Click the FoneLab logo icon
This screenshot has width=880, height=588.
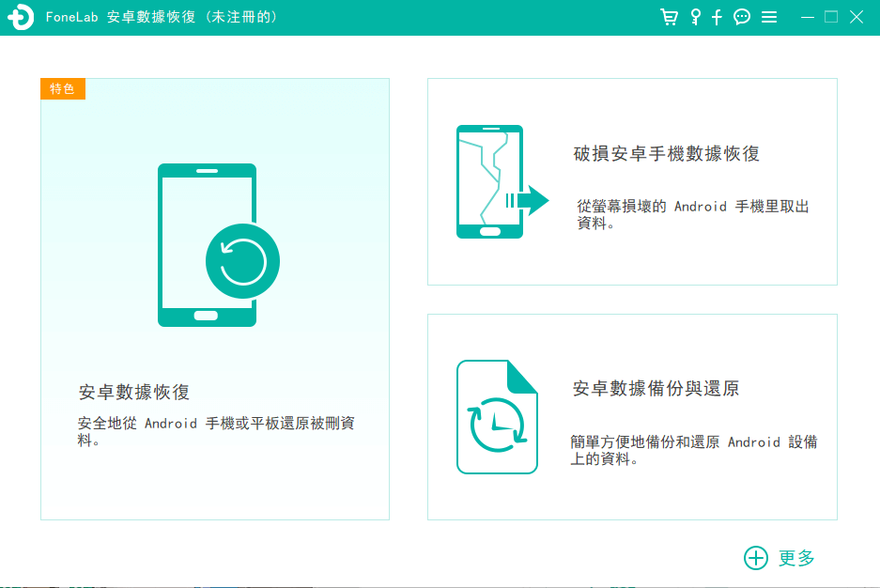[x=21, y=18]
